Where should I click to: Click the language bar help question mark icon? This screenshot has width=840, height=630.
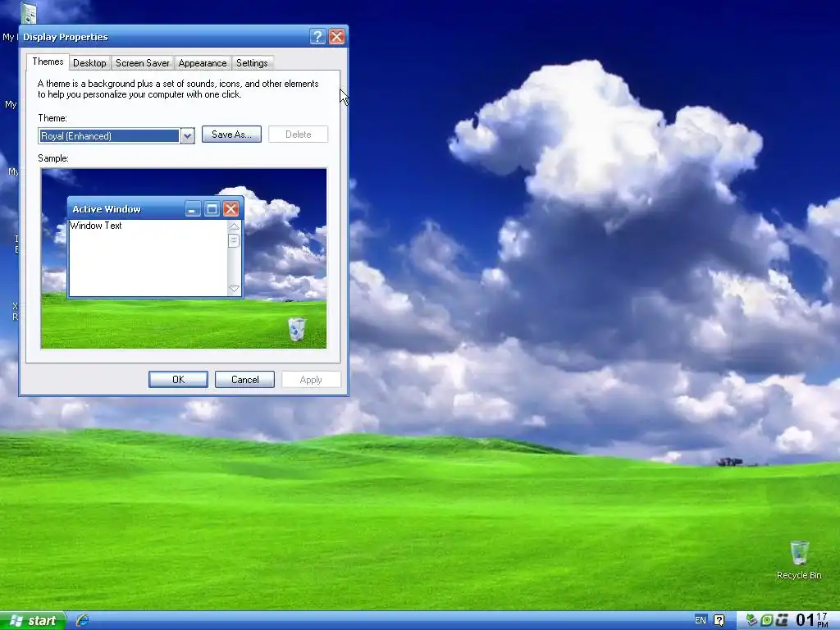pyautogui.click(x=719, y=620)
